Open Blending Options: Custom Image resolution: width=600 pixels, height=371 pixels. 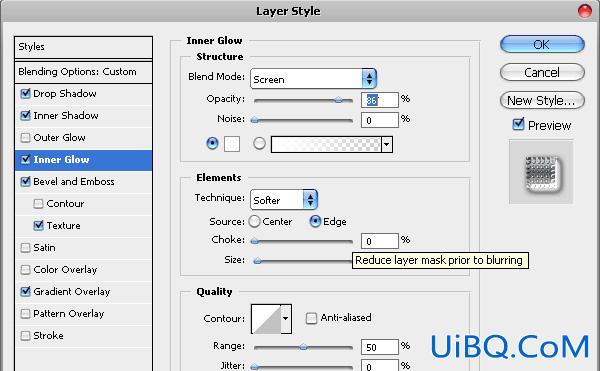click(83, 72)
